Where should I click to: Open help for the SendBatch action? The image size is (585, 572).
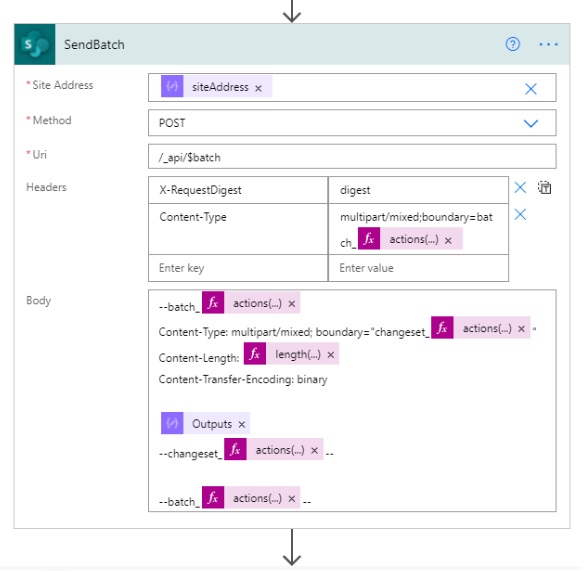coord(512,44)
